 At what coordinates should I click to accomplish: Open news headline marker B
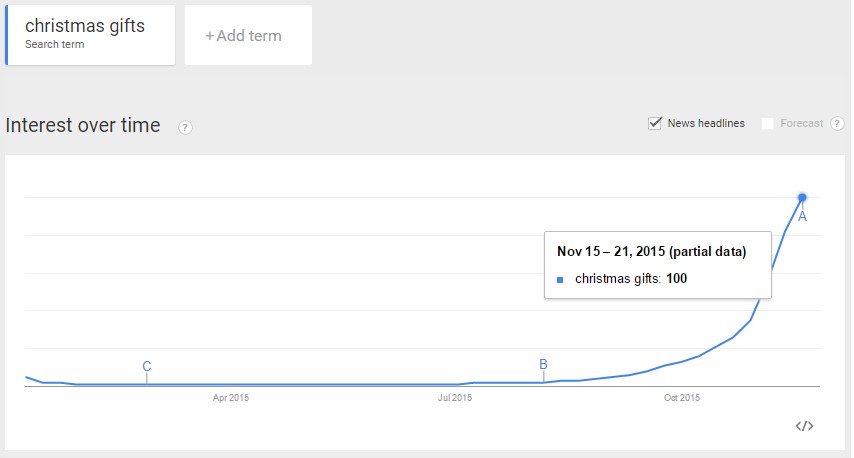(543, 364)
